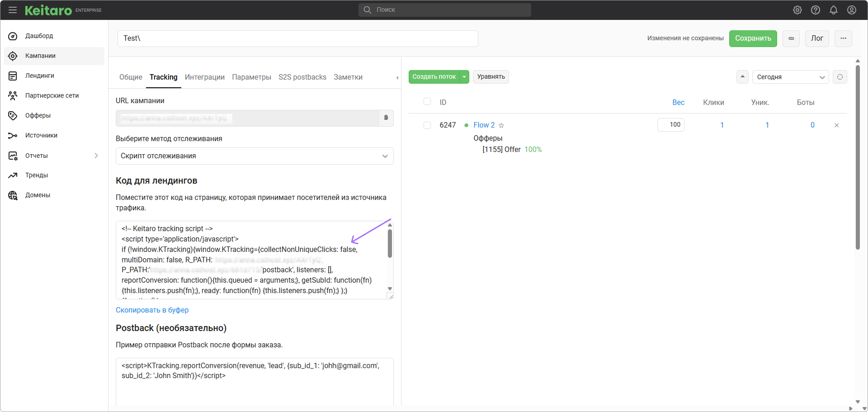This screenshot has height=412, width=868.
Task: Edit campaign name field Test\
Action: pyautogui.click(x=297, y=38)
